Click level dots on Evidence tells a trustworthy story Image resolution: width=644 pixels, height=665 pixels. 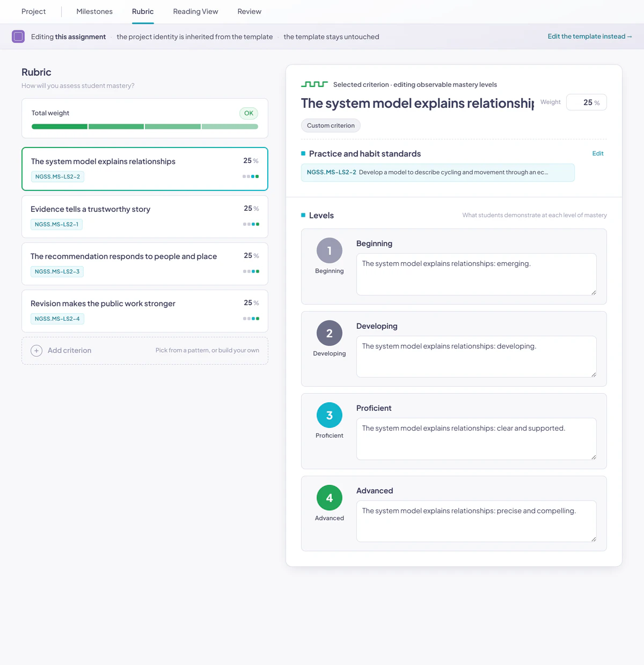pos(251,224)
